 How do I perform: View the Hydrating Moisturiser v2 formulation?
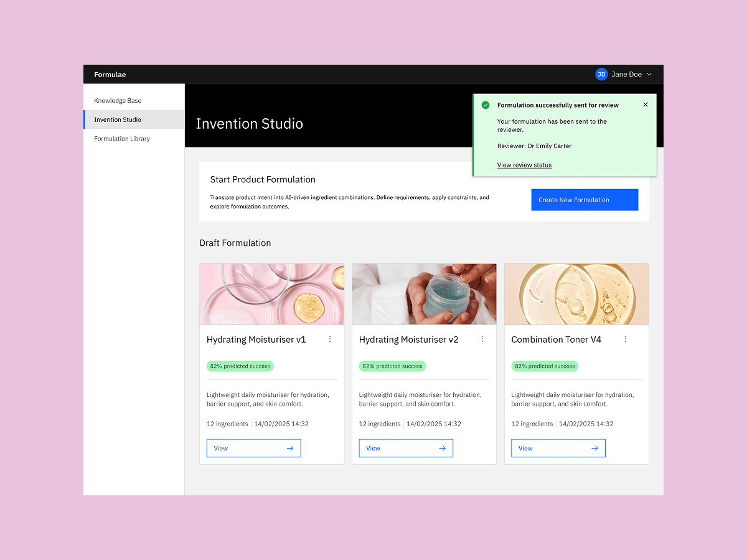point(406,448)
